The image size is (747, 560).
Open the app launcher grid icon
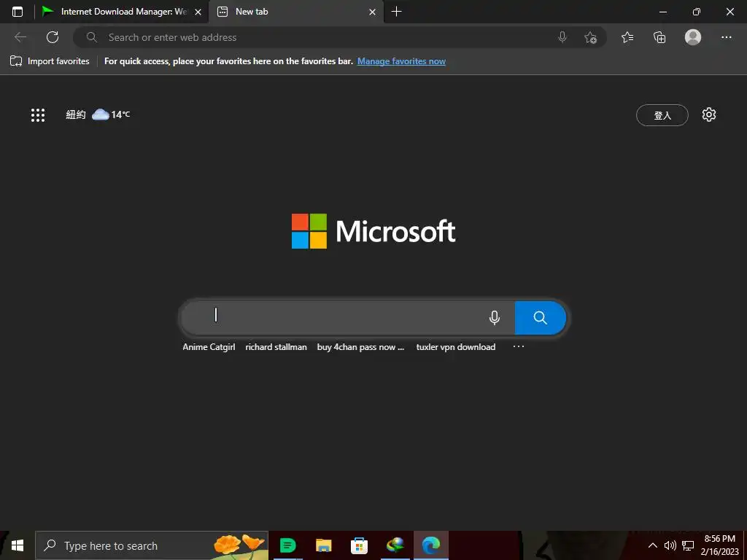pos(38,114)
